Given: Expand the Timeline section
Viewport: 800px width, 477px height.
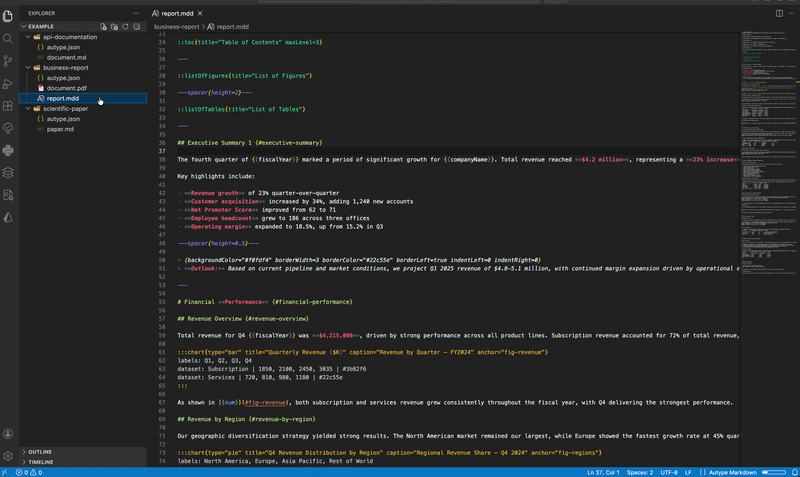Looking at the screenshot, I should (41, 462).
